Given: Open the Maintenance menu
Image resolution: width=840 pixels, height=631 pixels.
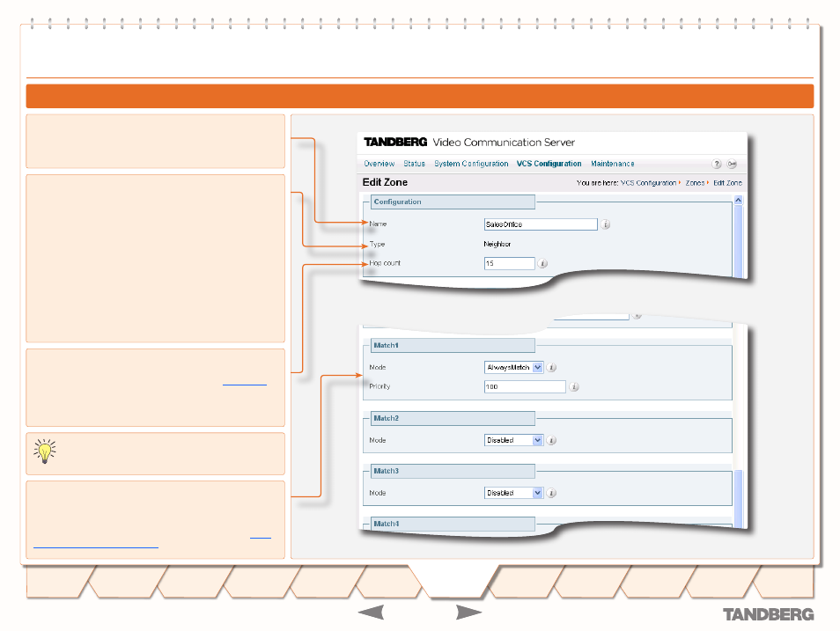Looking at the screenshot, I should [612, 164].
